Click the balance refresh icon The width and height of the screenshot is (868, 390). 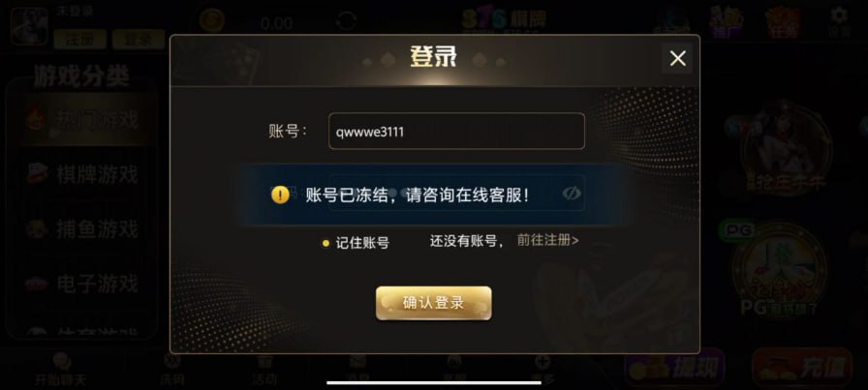coord(347,21)
